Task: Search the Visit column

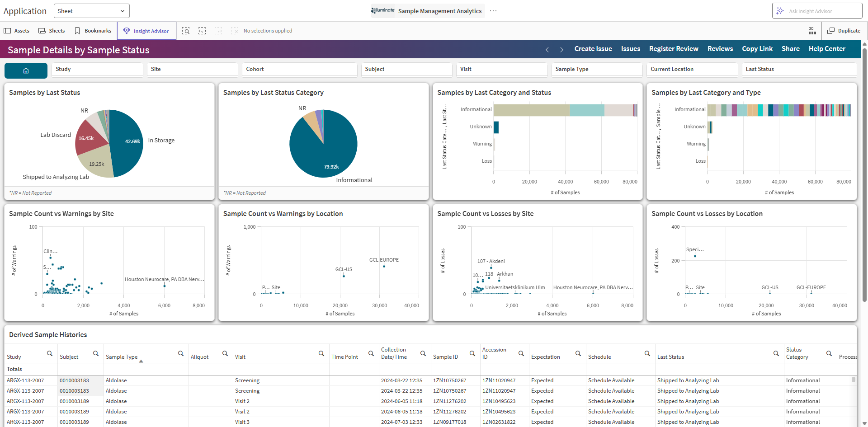Action: point(321,353)
